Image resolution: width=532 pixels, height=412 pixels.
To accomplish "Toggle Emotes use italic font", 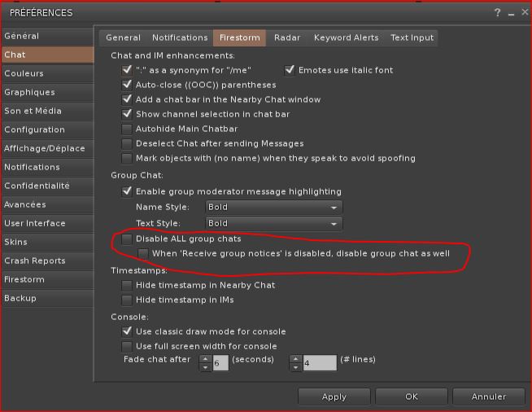I will click(x=290, y=70).
